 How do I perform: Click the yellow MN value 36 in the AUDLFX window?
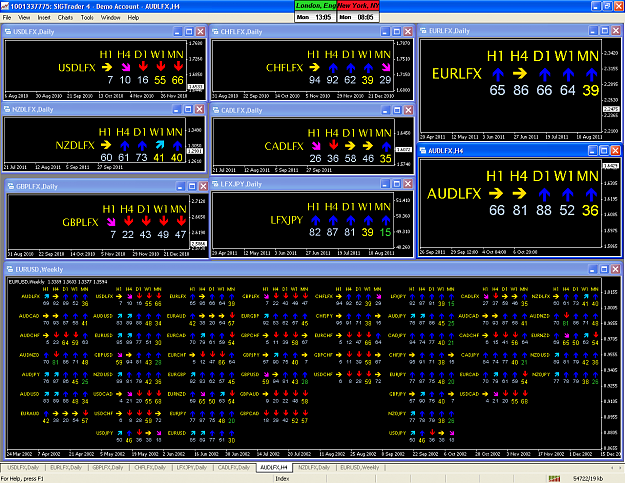tap(590, 210)
